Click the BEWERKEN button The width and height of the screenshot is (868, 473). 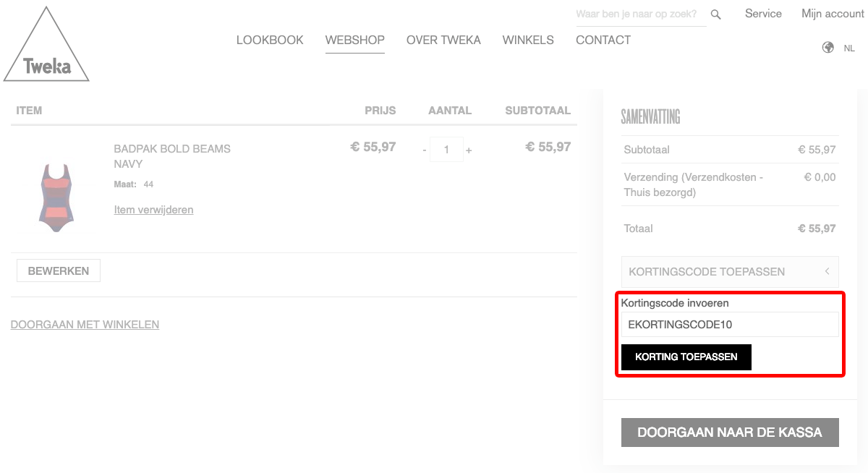click(x=59, y=270)
